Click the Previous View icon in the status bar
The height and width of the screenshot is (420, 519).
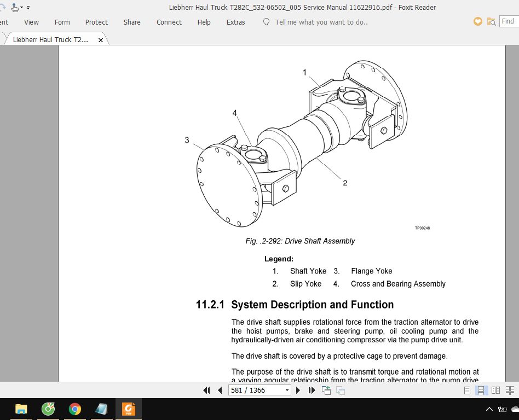click(x=326, y=390)
